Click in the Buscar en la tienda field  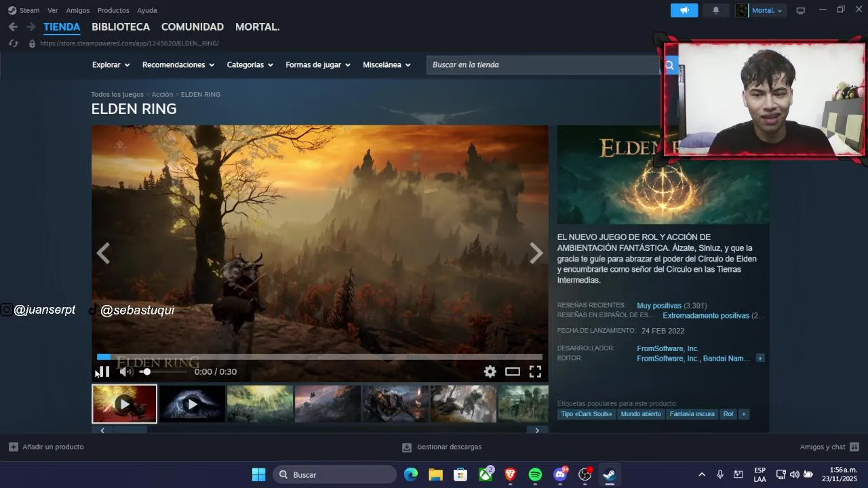543,65
